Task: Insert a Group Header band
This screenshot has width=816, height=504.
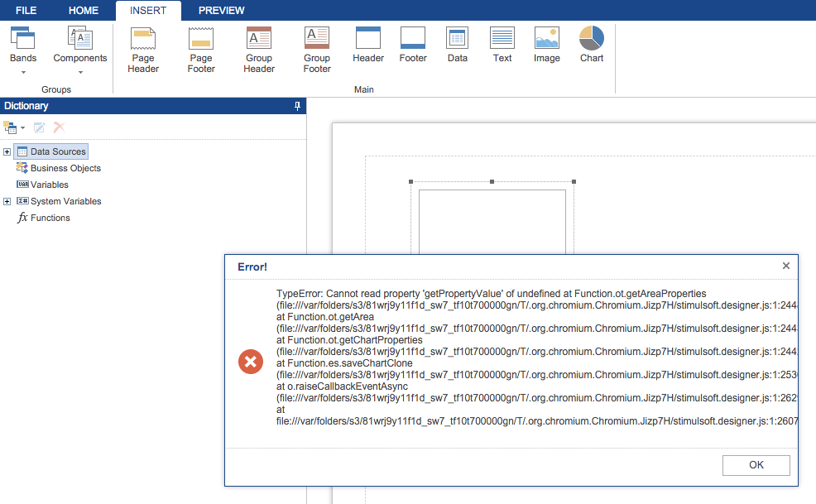Action: [x=259, y=50]
